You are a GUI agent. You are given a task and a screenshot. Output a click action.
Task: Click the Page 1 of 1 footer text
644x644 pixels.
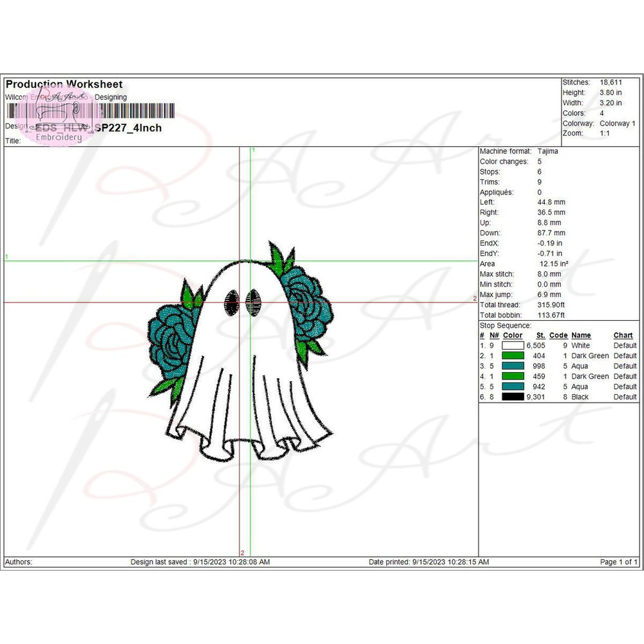tap(618, 562)
